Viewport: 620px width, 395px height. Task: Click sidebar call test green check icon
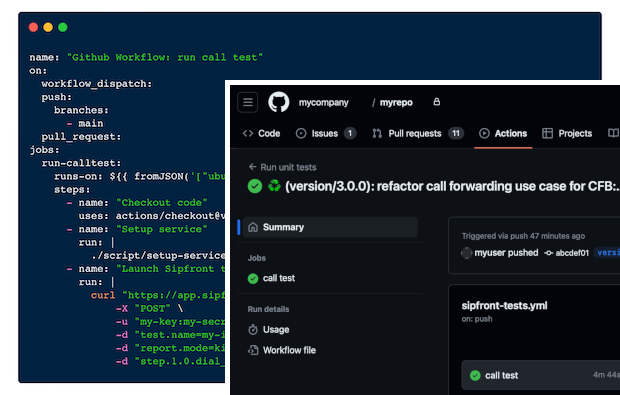point(253,279)
